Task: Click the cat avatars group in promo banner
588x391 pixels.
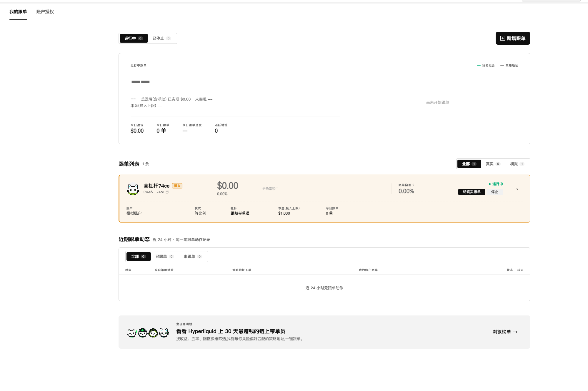Action: coord(148,332)
